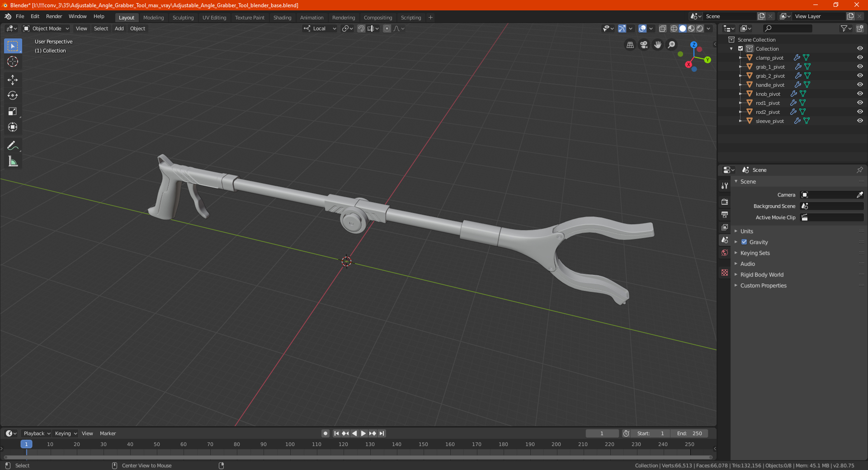Activate the Transform tool

(x=13, y=127)
